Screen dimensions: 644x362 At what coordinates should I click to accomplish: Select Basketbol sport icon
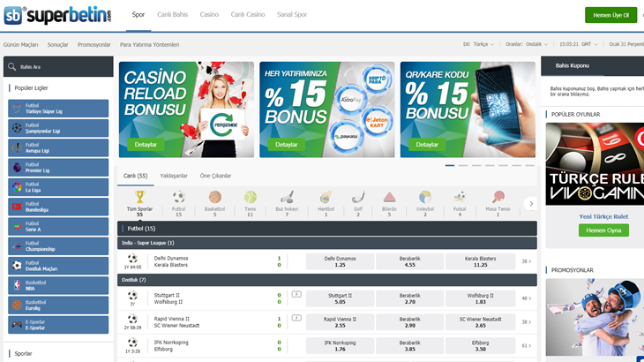214,197
